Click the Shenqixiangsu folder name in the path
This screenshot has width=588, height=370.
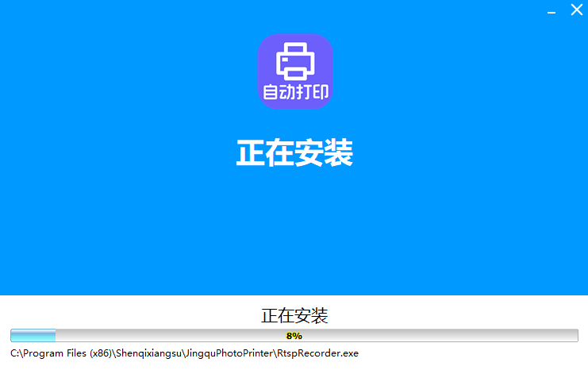click(152, 353)
